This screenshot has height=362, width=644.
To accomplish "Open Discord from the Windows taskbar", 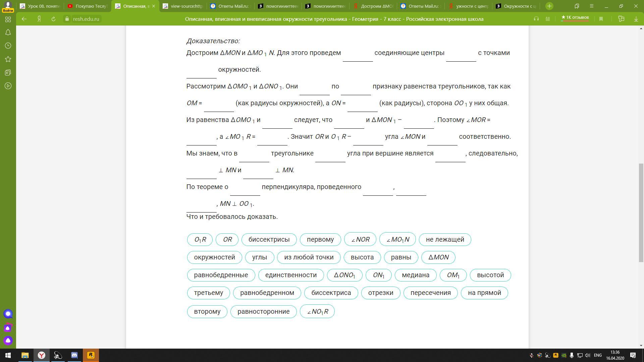I will (x=74, y=355).
